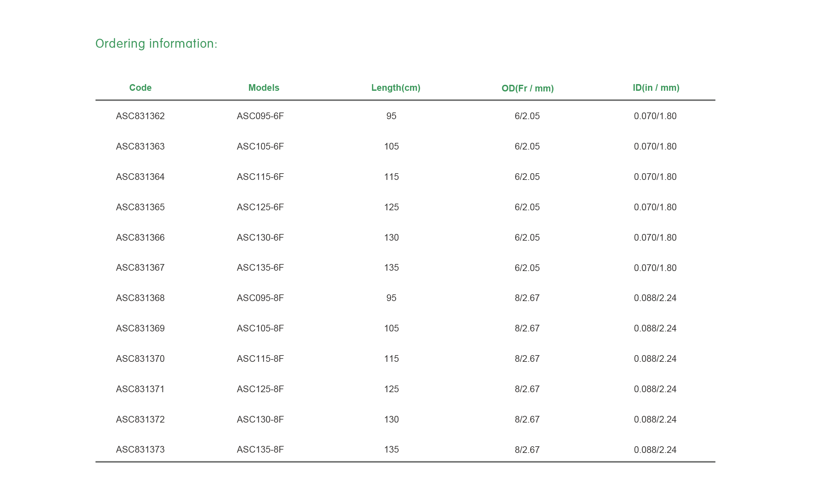Select code ASC831368 cell
This screenshot has height=504, width=829.
(x=140, y=298)
